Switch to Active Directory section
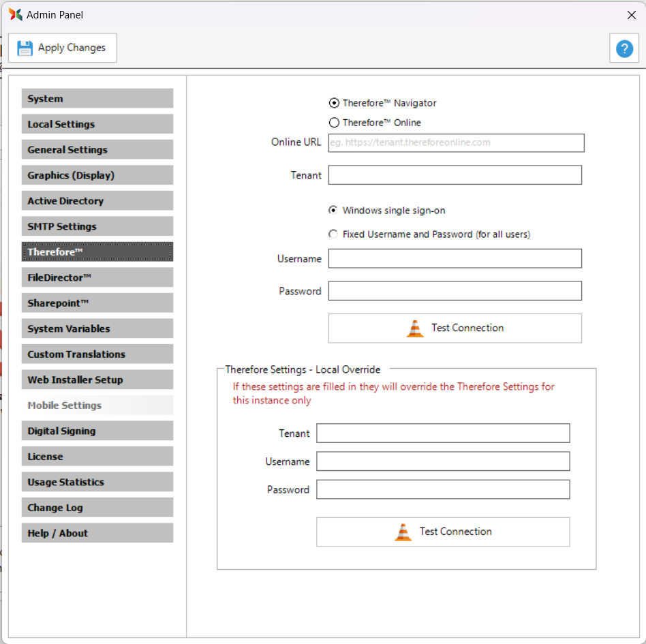This screenshot has width=646, height=644. [x=97, y=201]
